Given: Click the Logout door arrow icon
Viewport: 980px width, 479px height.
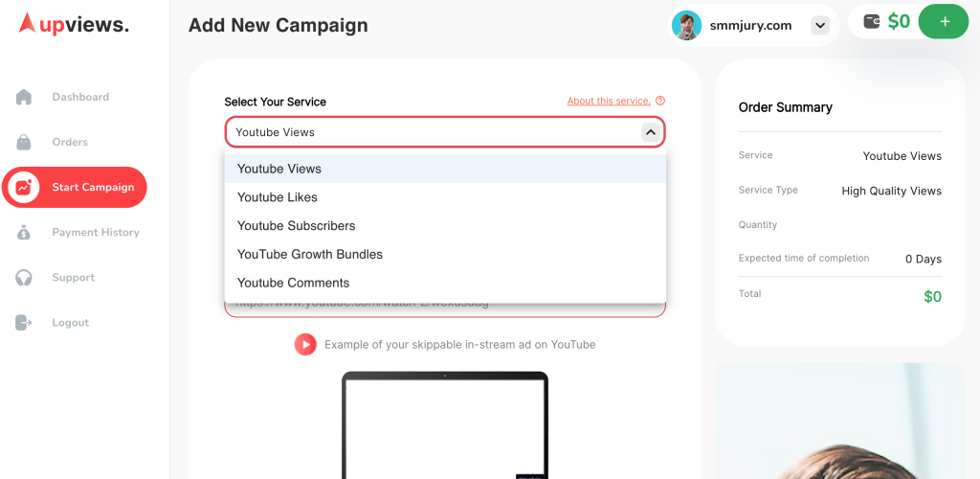Looking at the screenshot, I should pos(24,323).
